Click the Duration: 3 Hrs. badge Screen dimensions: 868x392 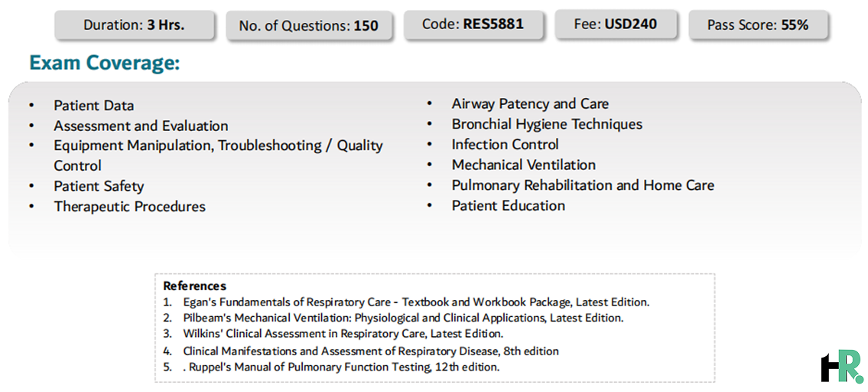point(134,25)
